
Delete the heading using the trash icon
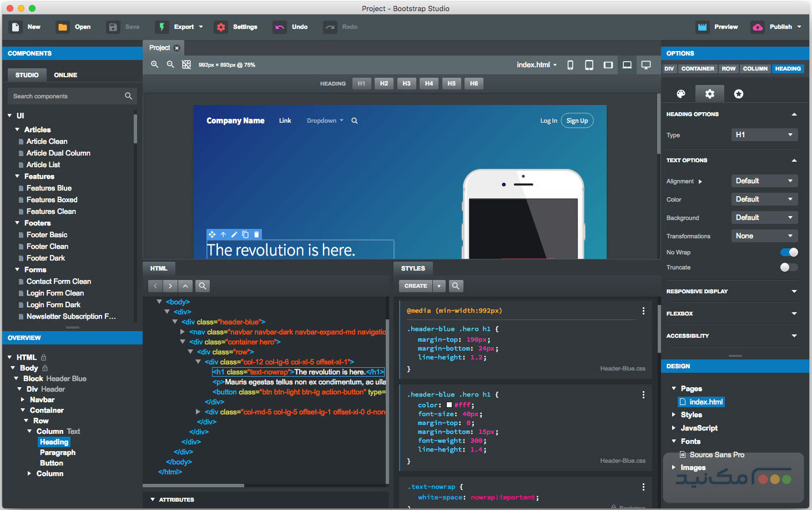click(256, 234)
